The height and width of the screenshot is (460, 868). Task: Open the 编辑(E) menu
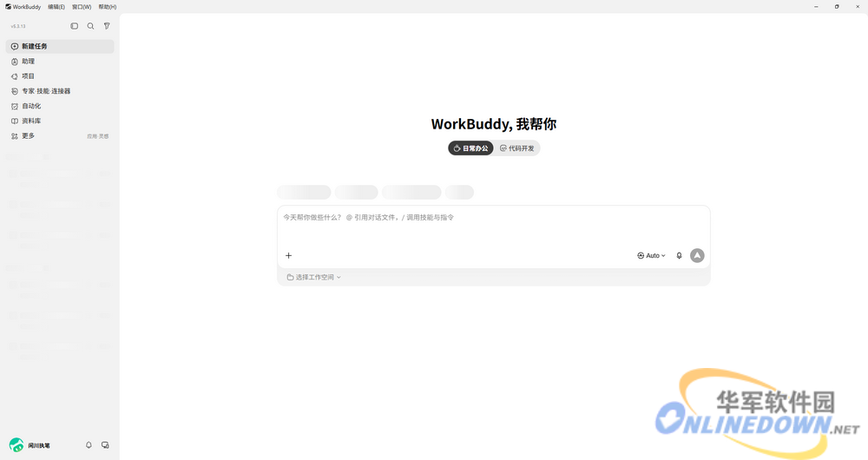pos(56,7)
